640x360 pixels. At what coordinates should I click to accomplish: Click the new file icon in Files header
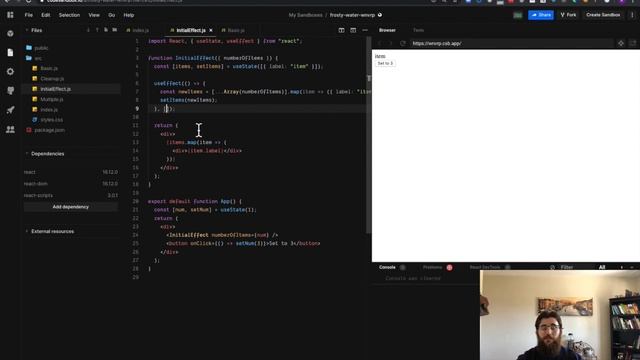click(106, 30)
